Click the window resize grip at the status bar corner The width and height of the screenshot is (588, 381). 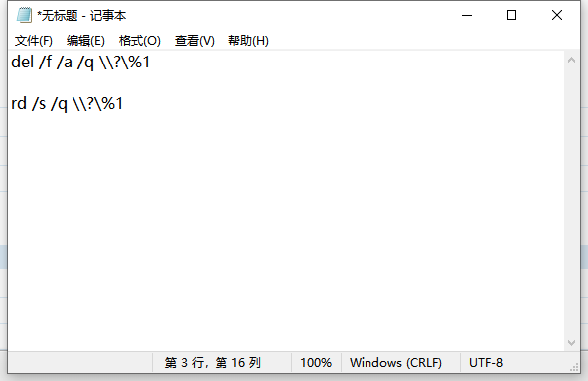click(x=574, y=367)
